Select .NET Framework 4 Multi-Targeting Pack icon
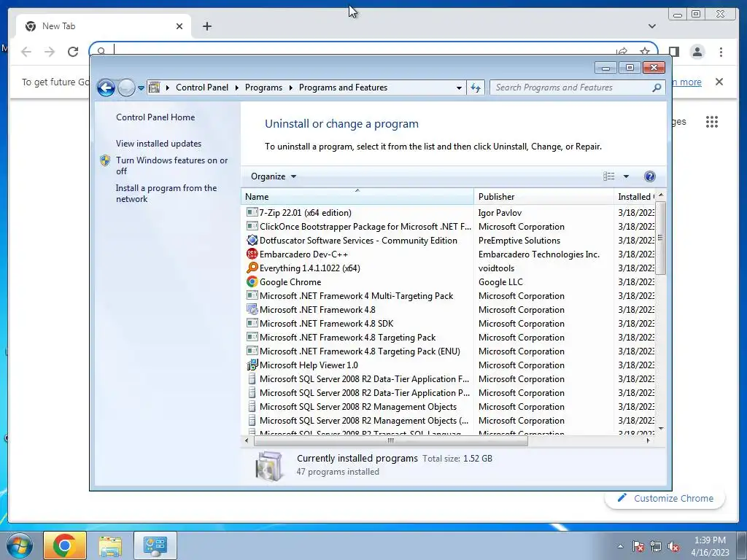 [252, 295]
